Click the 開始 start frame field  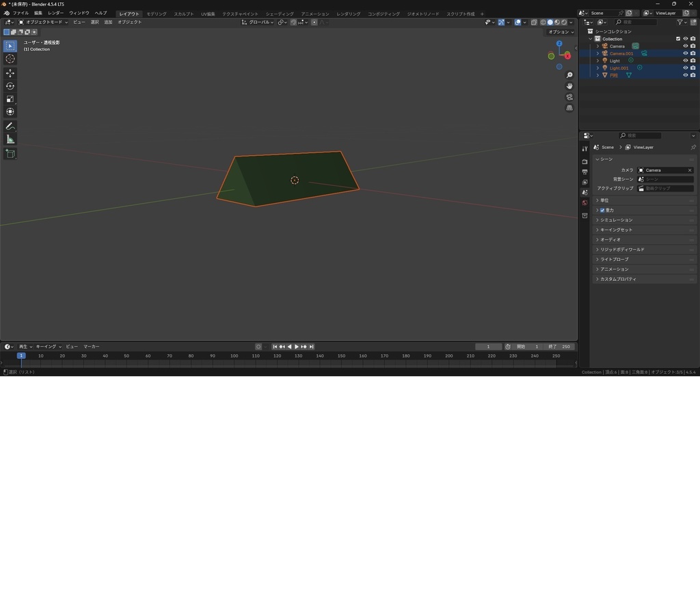(x=528, y=347)
